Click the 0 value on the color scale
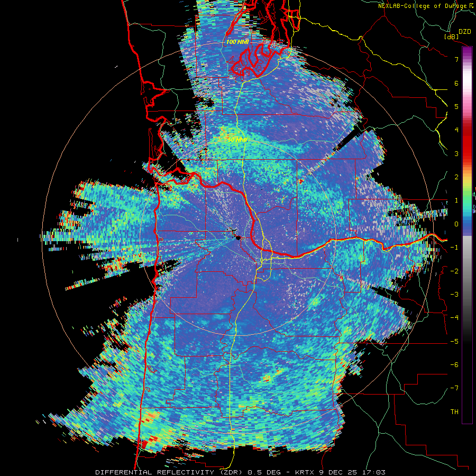The height and width of the screenshot is (476, 476). [x=456, y=224]
